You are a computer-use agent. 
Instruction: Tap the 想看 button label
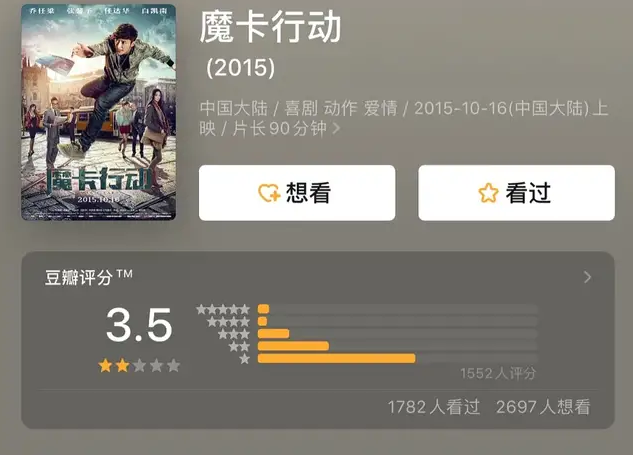point(308,193)
